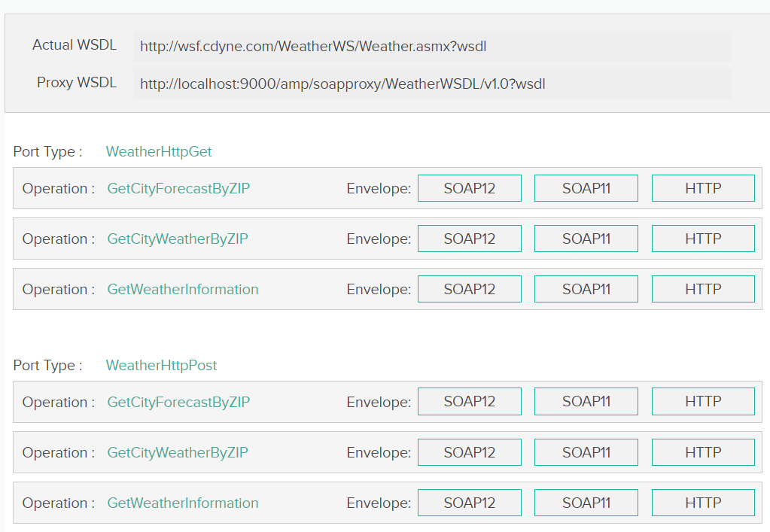
Task: Open GetCityWeatherByZIP operation under WeatherHttpGet
Action: (178, 239)
